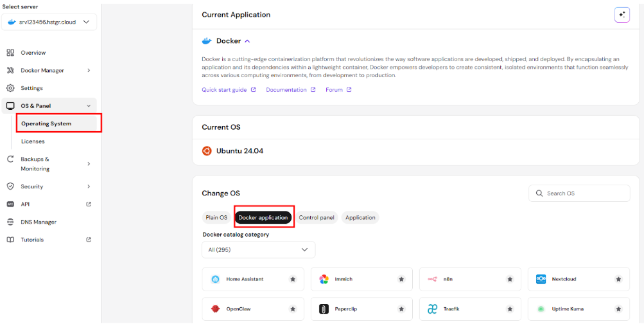644x324 pixels.
Task: Open the server selection dropdown
Action: pos(49,22)
